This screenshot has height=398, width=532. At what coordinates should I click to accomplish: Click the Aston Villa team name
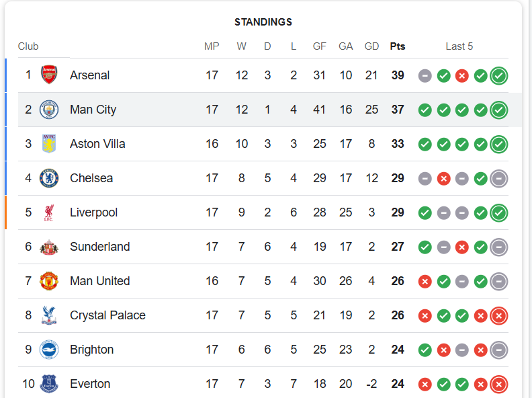click(x=97, y=144)
